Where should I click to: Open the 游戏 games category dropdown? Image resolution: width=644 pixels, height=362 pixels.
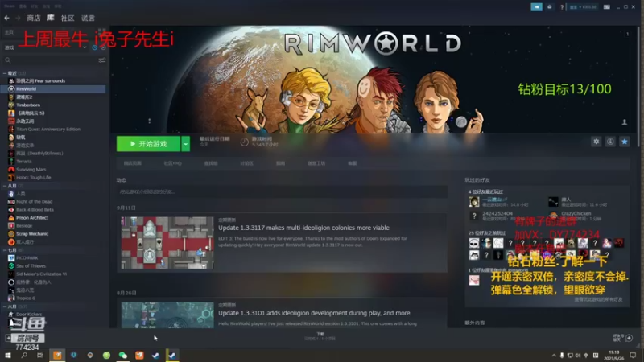(45, 47)
